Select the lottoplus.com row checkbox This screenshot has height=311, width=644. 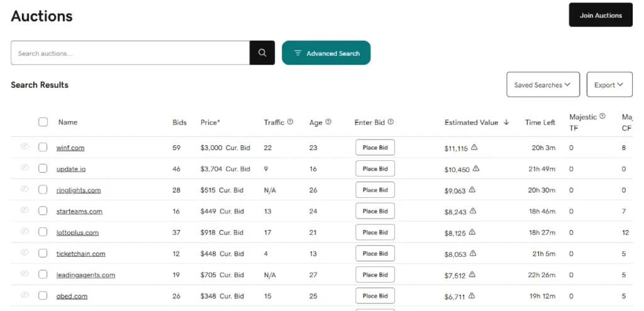pos(43,232)
